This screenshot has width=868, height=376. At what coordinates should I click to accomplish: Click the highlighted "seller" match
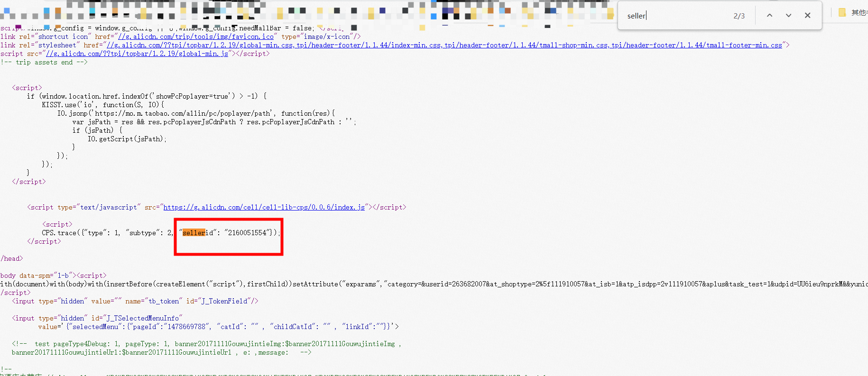click(x=194, y=233)
